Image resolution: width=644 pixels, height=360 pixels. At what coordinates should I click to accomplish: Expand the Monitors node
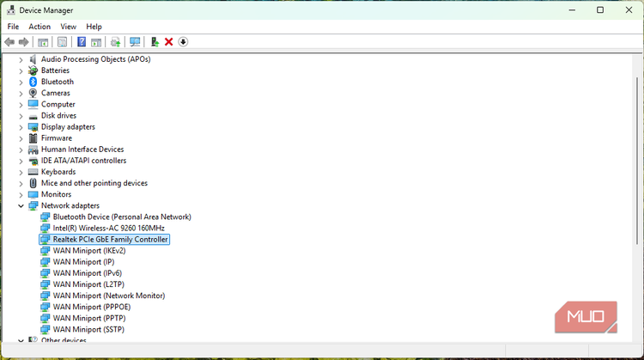coord(21,195)
